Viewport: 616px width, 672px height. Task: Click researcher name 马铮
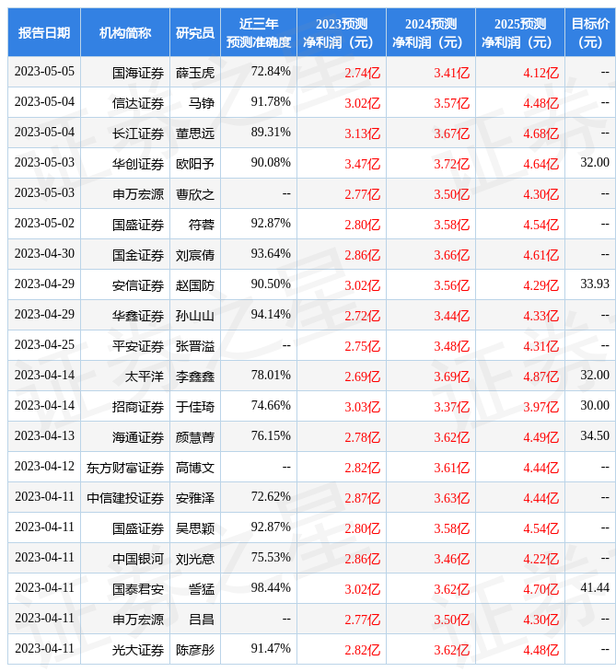(202, 103)
